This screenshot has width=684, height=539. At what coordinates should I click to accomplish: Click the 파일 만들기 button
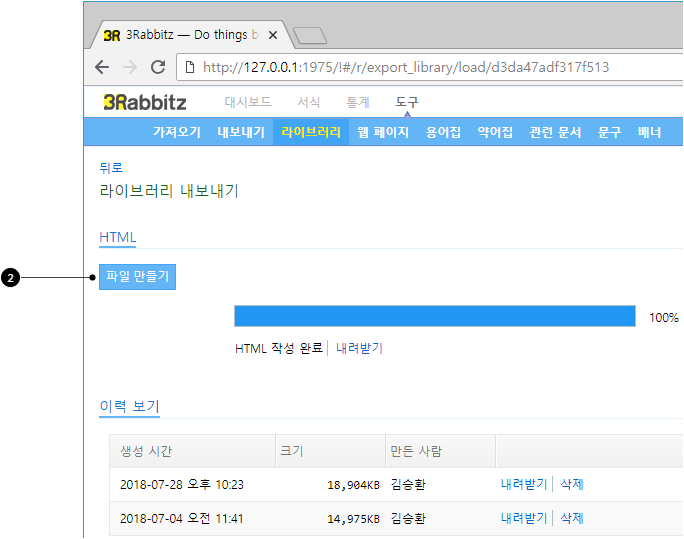tap(137, 276)
